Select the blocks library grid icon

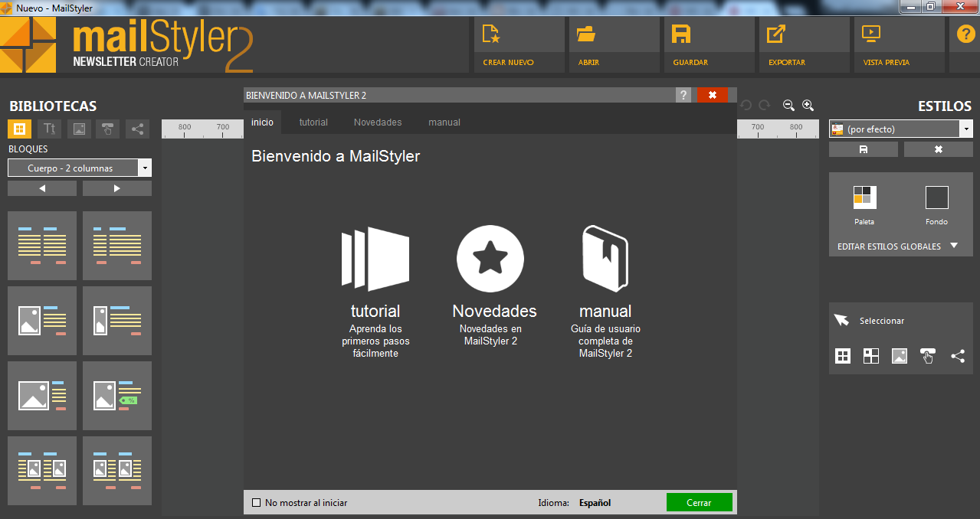coord(20,129)
